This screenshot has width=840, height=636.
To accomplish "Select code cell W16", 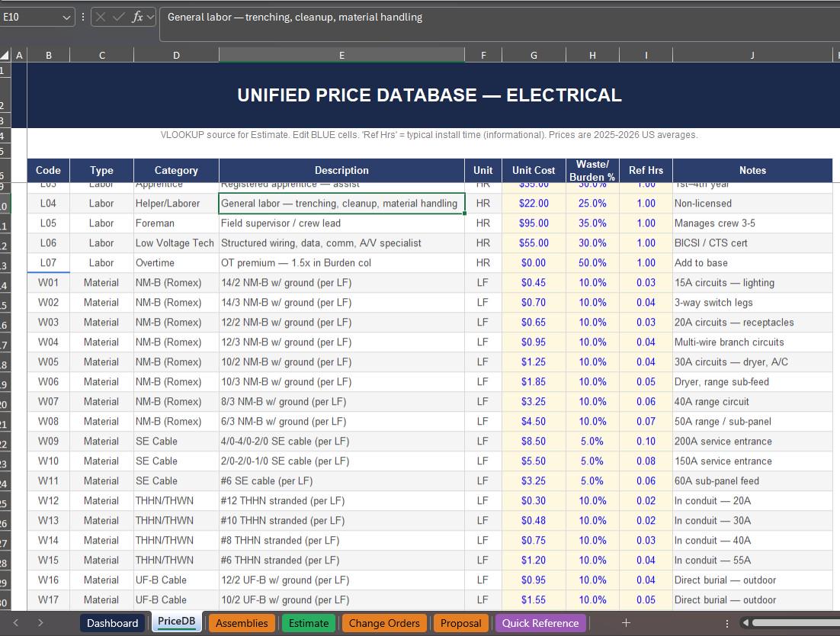I will 48,580.
